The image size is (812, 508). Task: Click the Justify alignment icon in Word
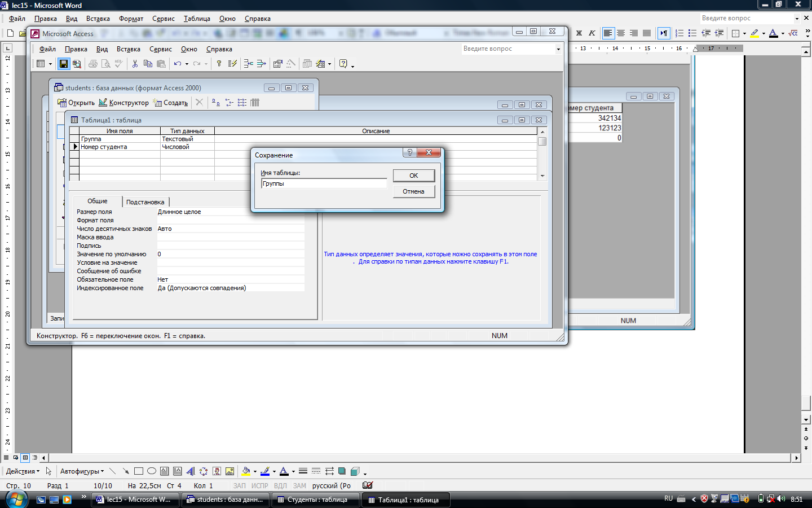(647, 33)
